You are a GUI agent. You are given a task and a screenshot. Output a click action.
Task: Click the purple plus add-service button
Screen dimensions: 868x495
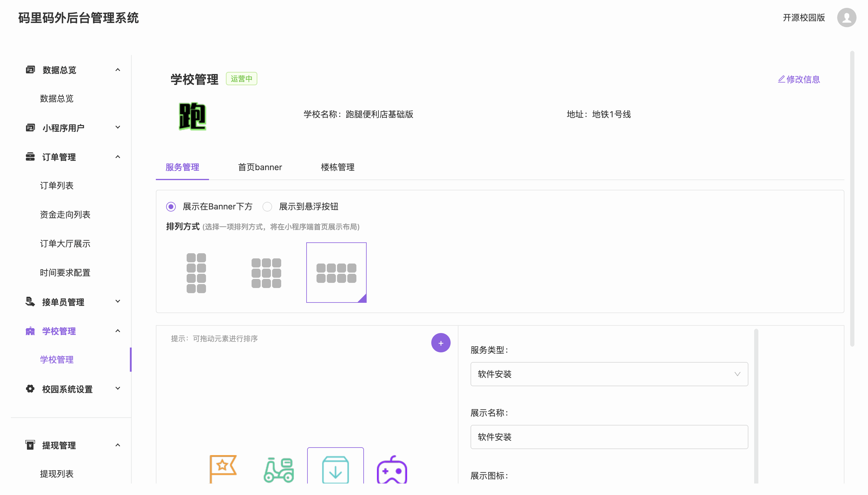click(441, 343)
